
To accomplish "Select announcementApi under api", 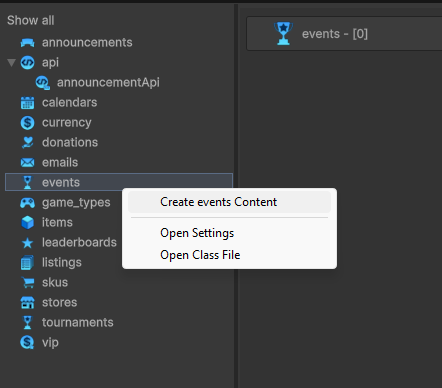I will 108,83.
